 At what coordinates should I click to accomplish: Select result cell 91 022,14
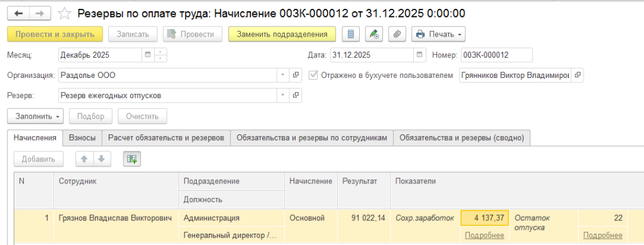click(x=364, y=227)
